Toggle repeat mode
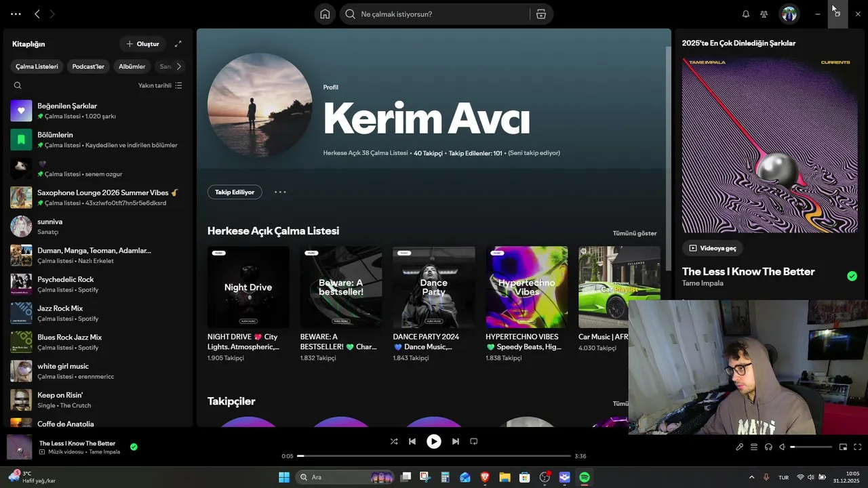This screenshot has height=488, width=868. (474, 441)
